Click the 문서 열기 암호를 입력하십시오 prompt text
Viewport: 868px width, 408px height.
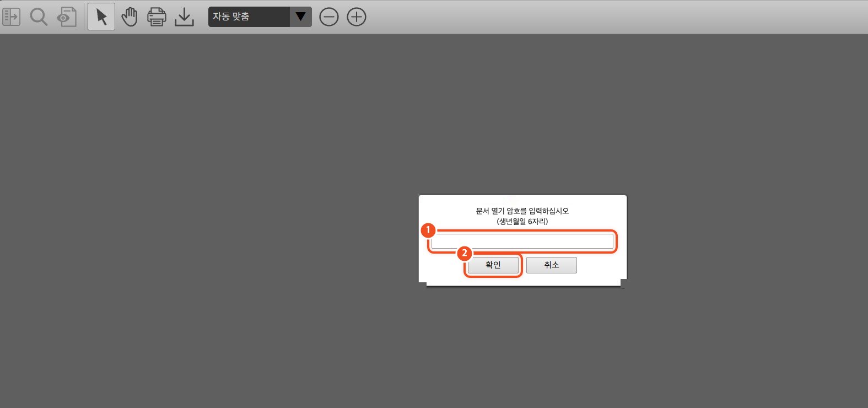click(x=522, y=211)
